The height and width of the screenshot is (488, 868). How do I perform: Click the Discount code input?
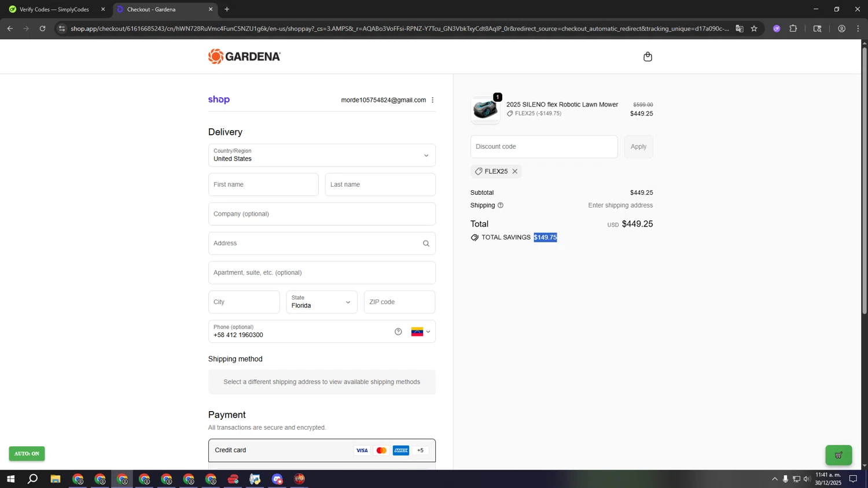click(x=544, y=147)
